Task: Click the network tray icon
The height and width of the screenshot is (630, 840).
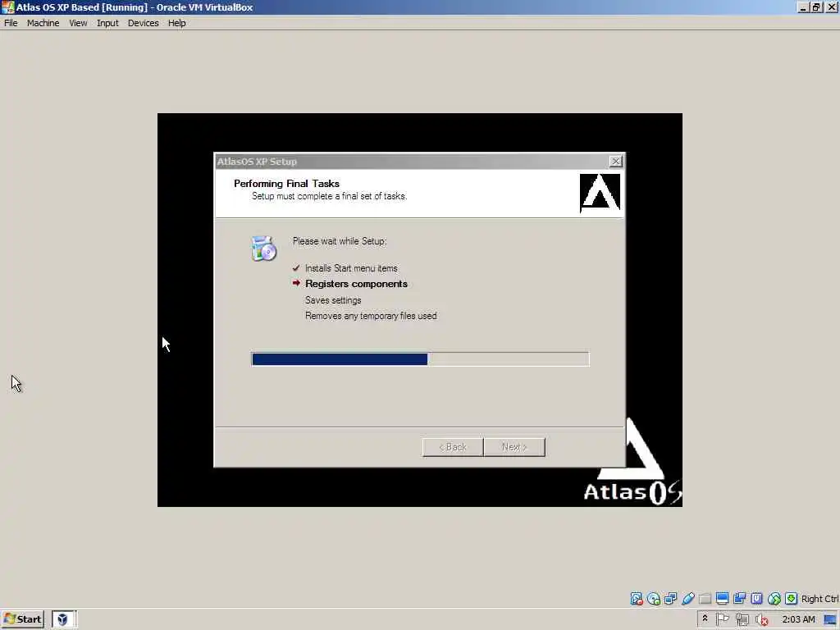Action: click(742, 620)
